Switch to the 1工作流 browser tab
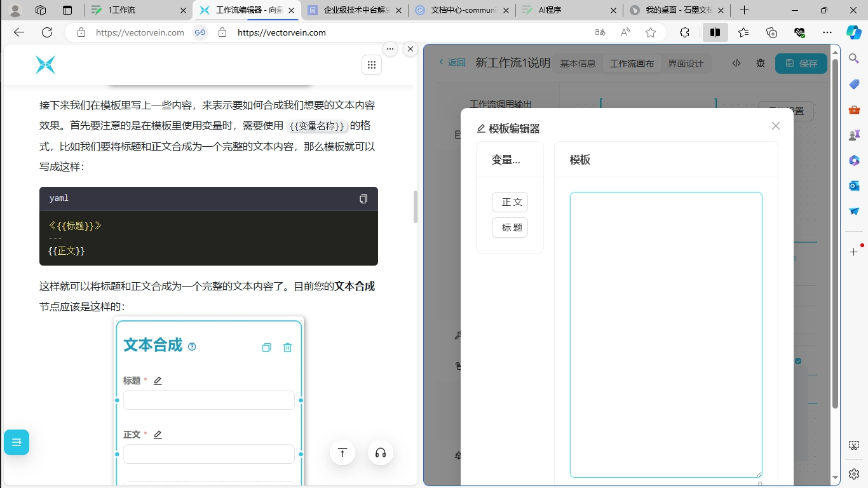868x488 pixels. (139, 10)
